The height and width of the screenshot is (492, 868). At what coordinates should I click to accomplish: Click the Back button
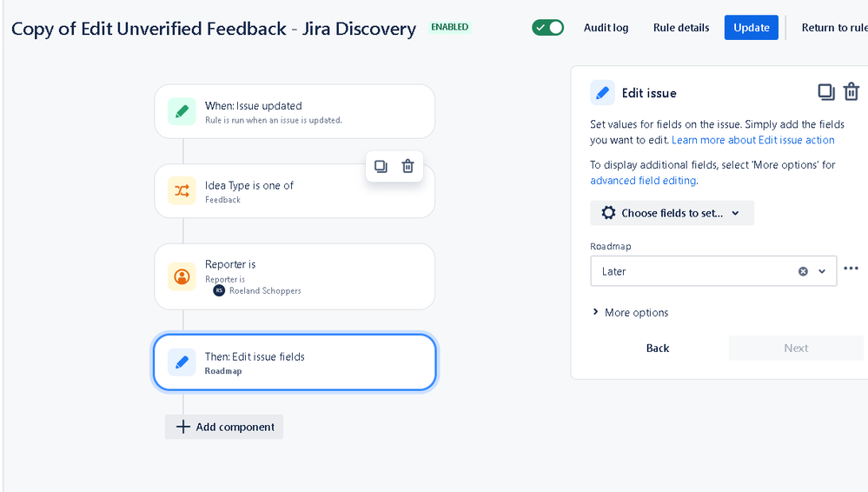[658, 348]
